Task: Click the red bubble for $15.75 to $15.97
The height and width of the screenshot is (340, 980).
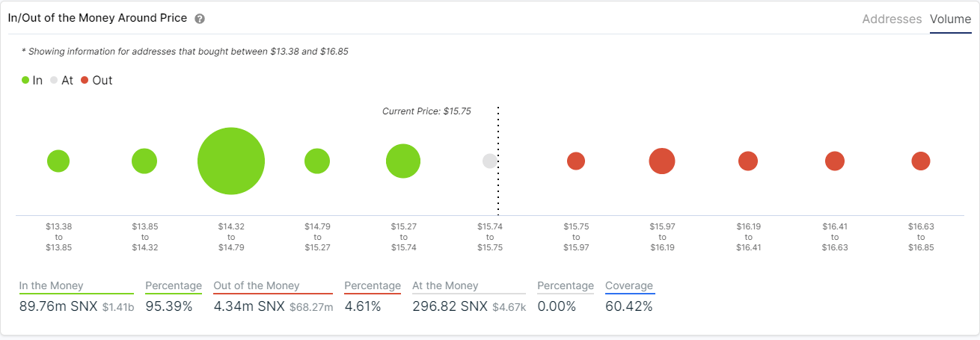Action: (x=576, y=161)
